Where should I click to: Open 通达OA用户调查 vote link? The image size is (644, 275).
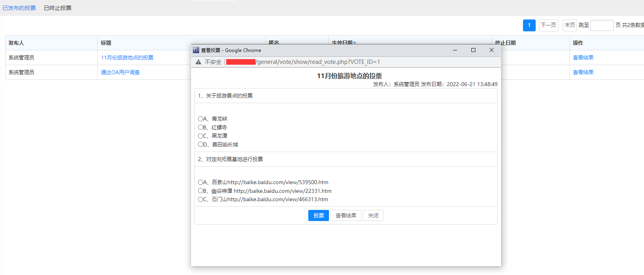[120, 72]
